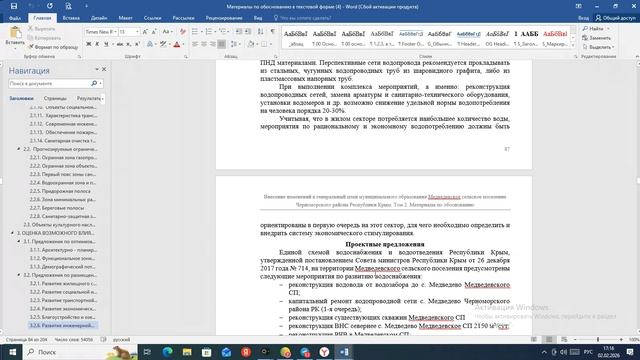This screenshot has width=640, height=360.
Task: Justify the paragraph text
Action: (222, 44)
